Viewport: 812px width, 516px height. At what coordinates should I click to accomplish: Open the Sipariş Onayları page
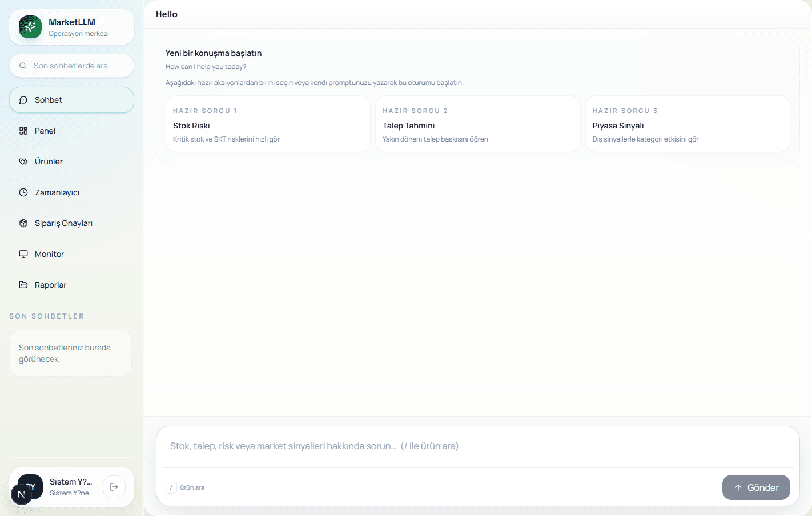71,223
